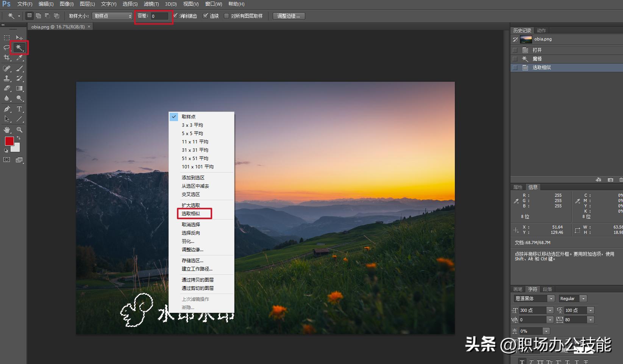Screen dimensions: 623x364
Task: Click the red foreground color swatch
Action: tap(9, 141)
